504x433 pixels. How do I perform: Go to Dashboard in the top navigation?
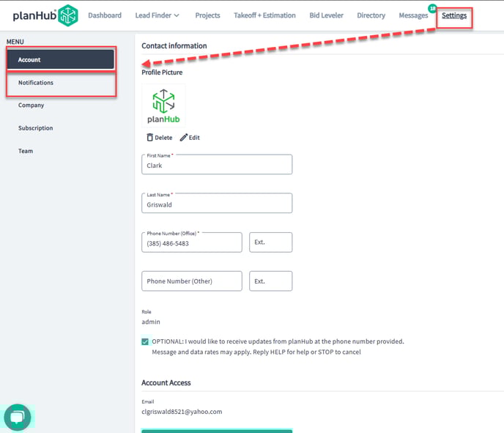105,15
